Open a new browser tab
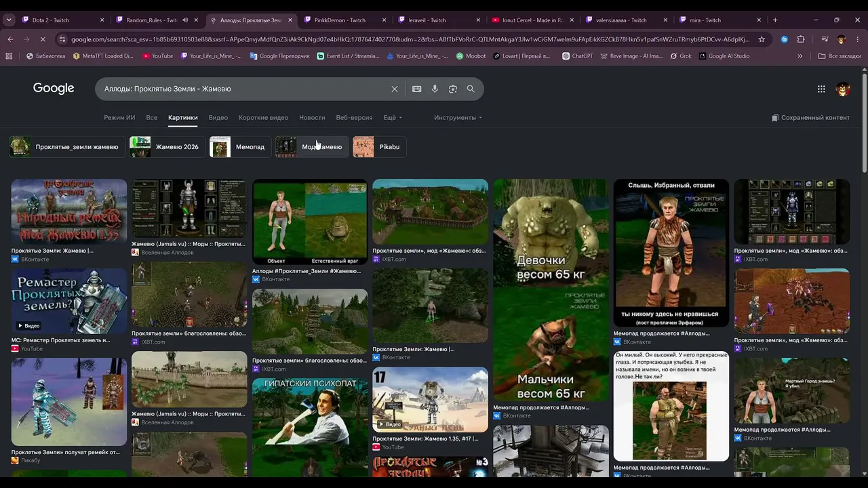 [775, 20]
